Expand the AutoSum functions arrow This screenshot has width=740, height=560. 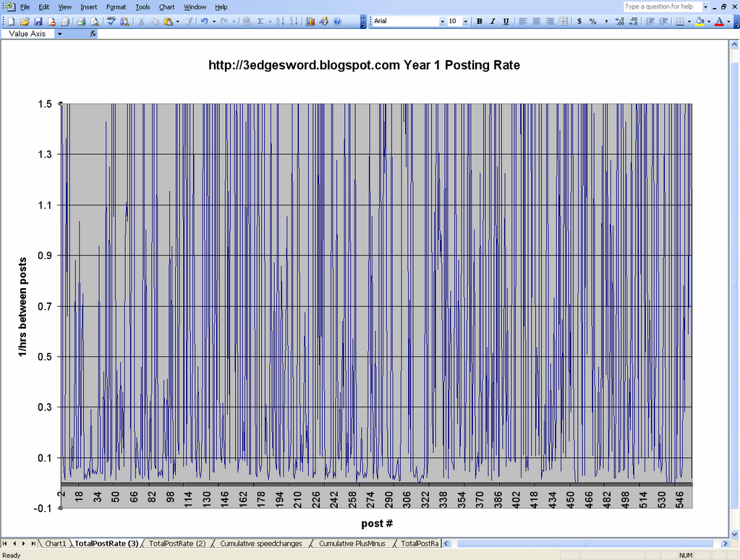click(270, 21)
